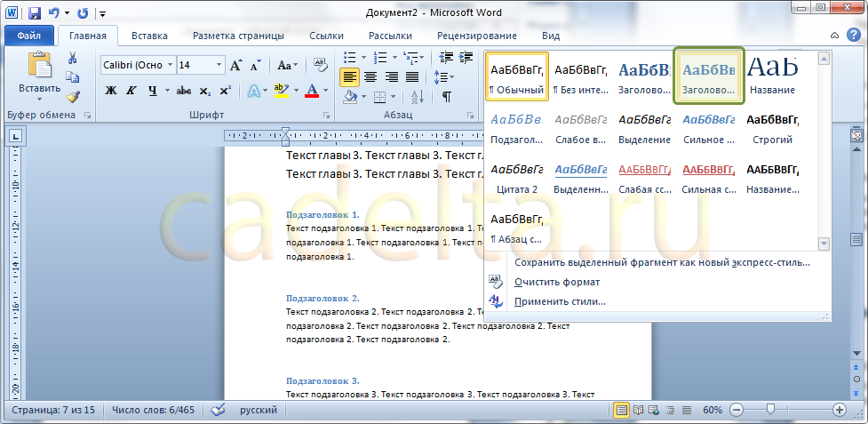Show paragraph marks with the pilcrow icon
The height and width of the screenshot is (424, 868).
tap(446, 96)
